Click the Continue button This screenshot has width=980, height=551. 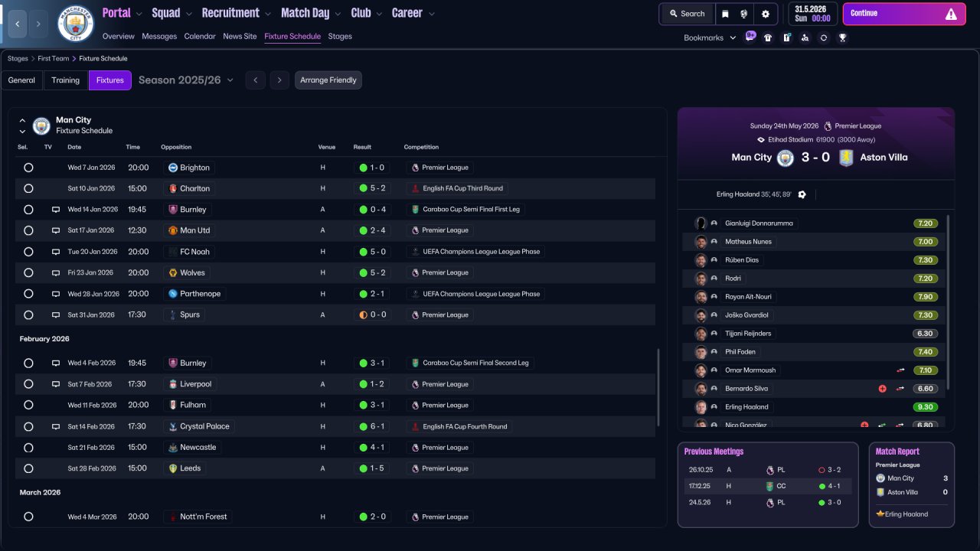[x=904, y=14]
